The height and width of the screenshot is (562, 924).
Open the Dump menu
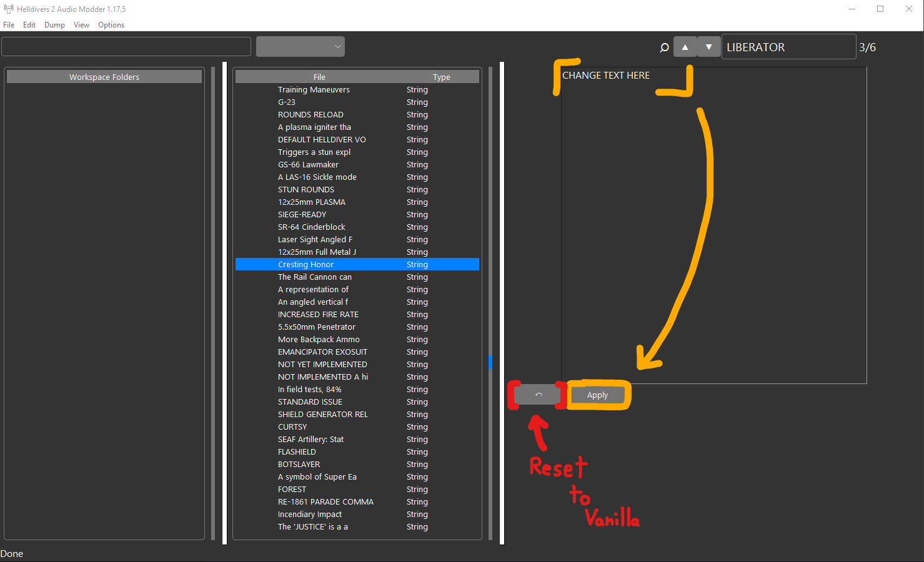[x=54, y=25]
